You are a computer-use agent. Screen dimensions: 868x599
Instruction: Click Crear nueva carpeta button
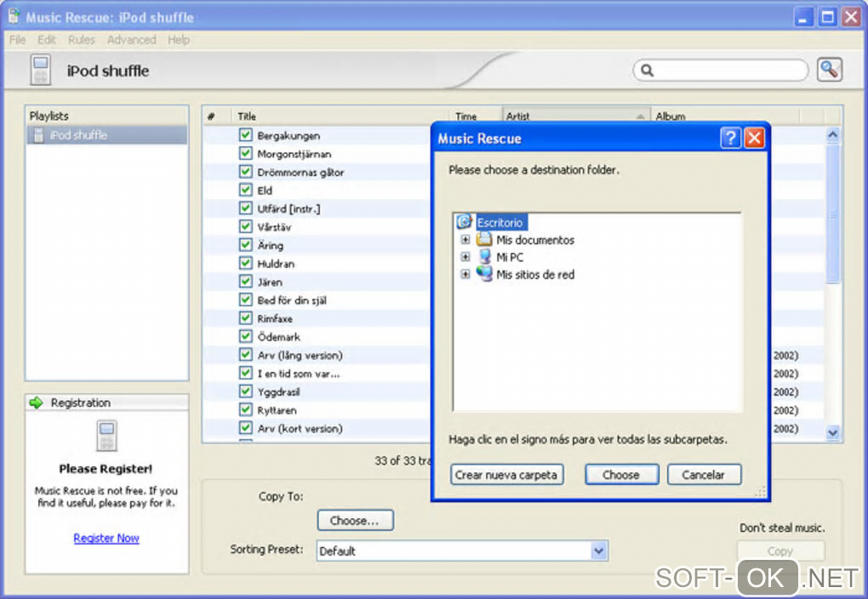(506, 475)
